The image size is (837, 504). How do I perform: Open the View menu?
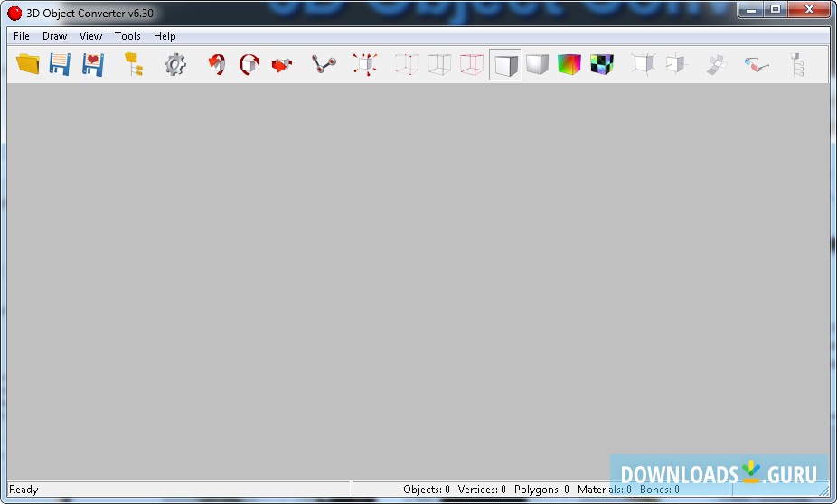click(x=90, y=36)
